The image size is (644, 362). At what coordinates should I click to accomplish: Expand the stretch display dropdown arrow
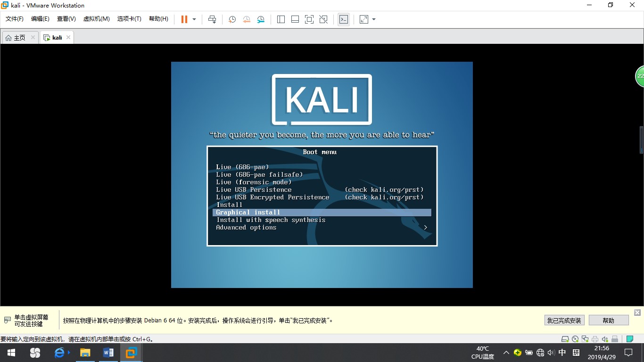tap(374, 19)
